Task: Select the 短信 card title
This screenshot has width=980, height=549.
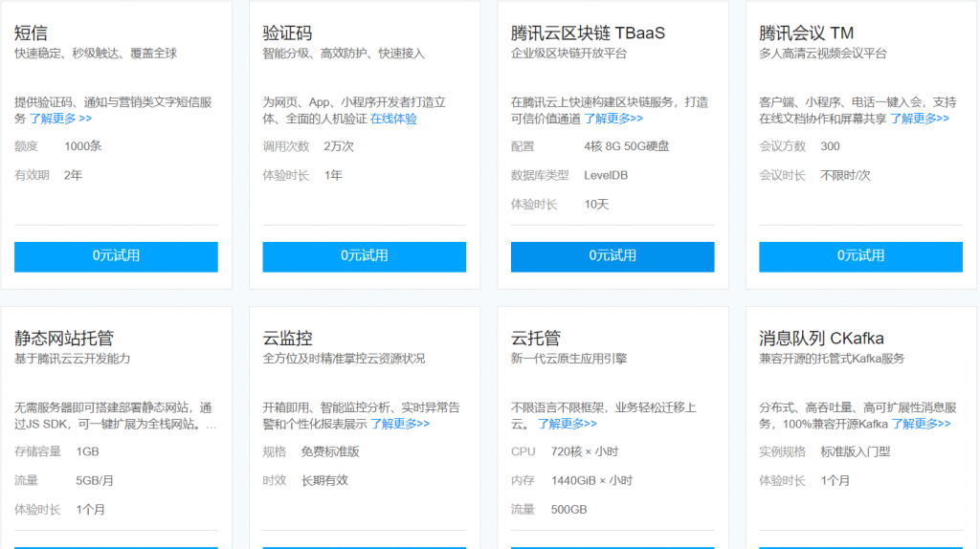Action: click(31, 33)
